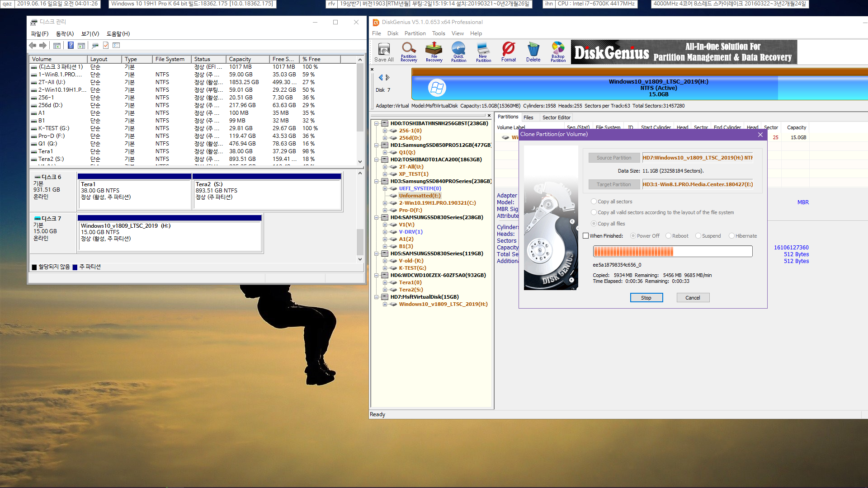Start Quick Partition tool

point(458,52)
